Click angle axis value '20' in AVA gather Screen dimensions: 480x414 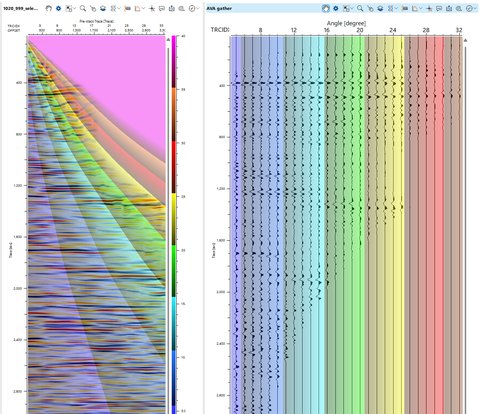point(359,30)
